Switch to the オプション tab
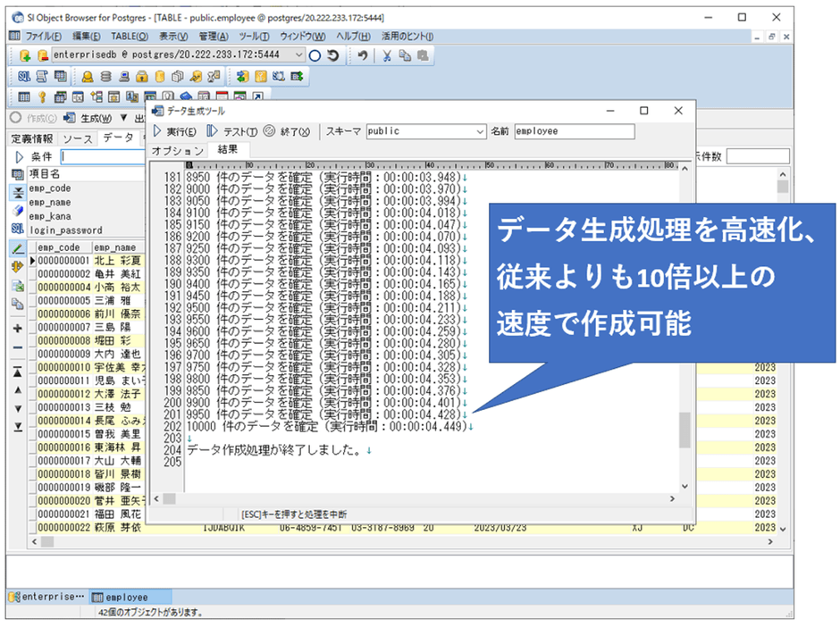840x627 pixels. [176, 150]
